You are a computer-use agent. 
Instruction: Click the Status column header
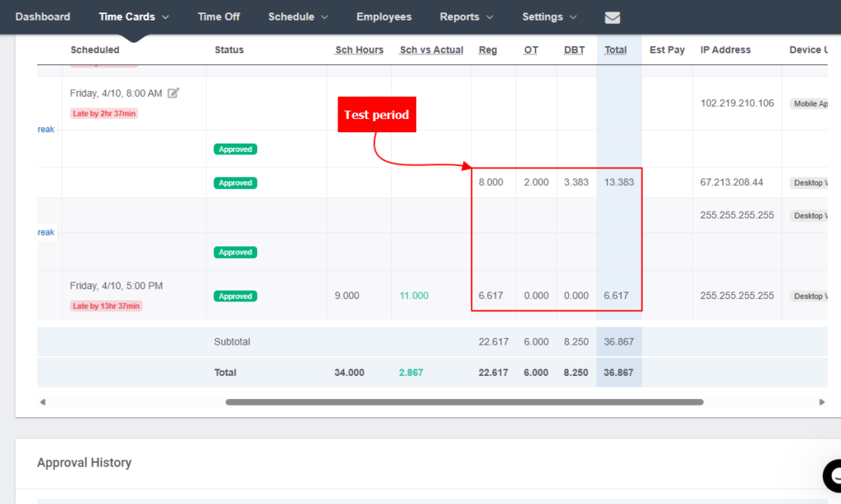[x=229, y=50]
